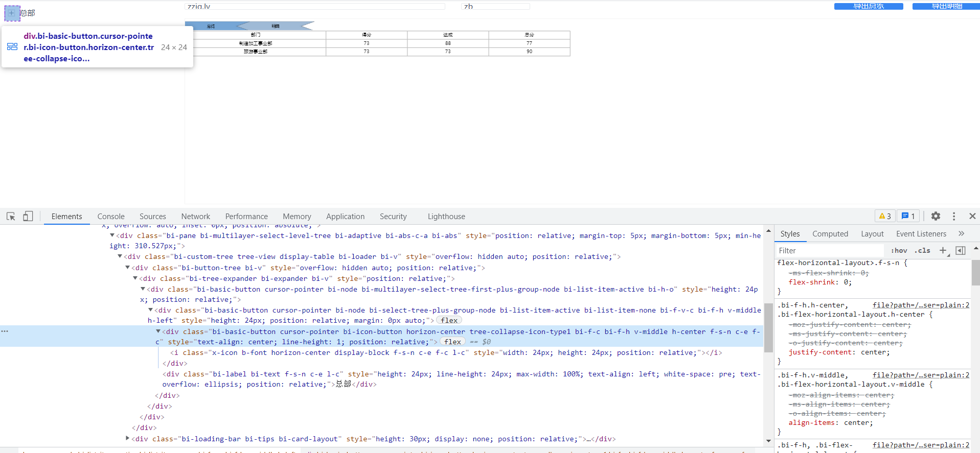Viewport: 980px width, 453px height.
Task: Collapse the bi-tree-expander bi-expander node
Action: (135, 278)
